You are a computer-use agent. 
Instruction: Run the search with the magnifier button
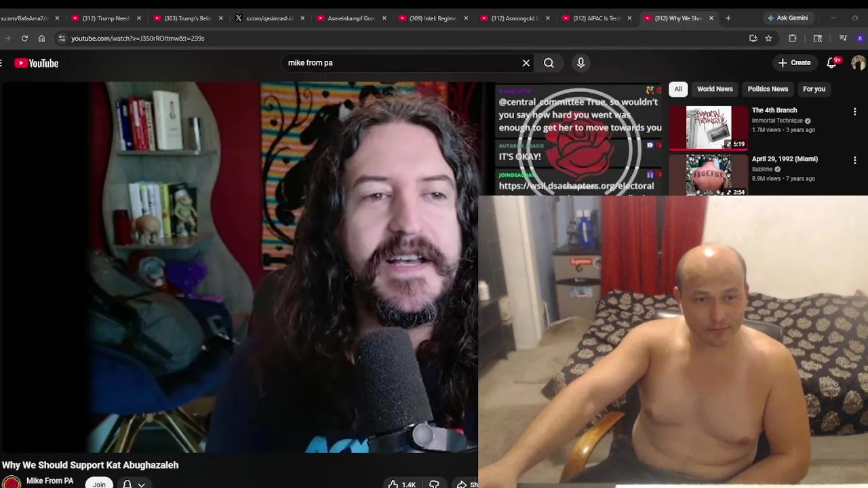[x=549, y=63]
